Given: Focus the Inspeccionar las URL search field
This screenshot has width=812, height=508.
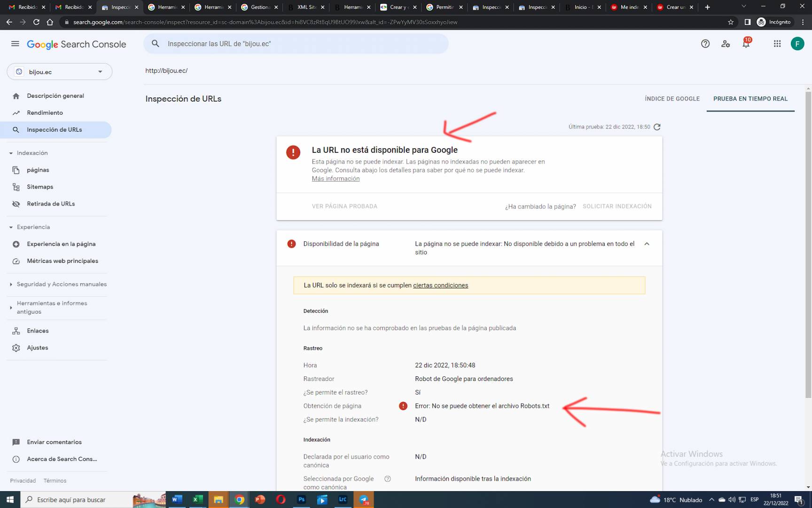Looking at the screenshot, I should tap(296, 44).
